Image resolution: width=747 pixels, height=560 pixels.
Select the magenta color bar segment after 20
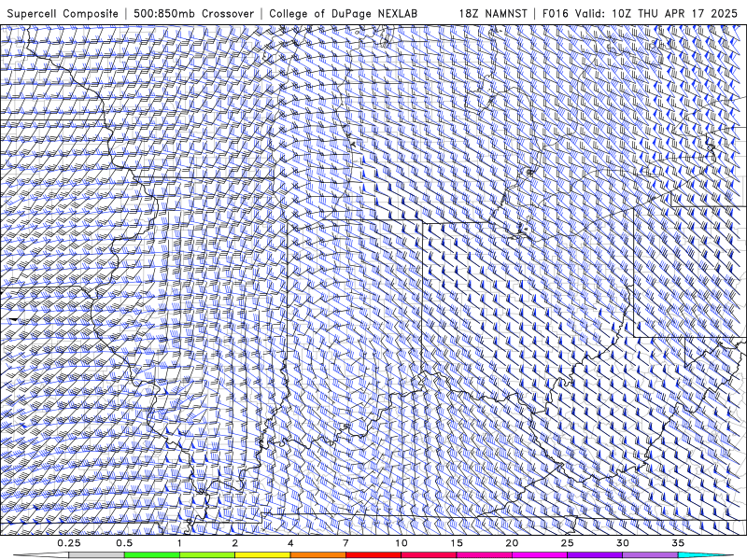[540, 555]
